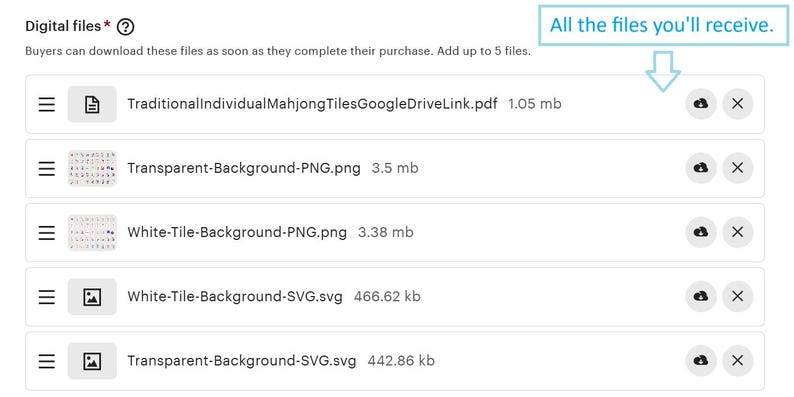
Task: Click the Digital files heading
Action: pyautogui.click(x=63, y=26)
